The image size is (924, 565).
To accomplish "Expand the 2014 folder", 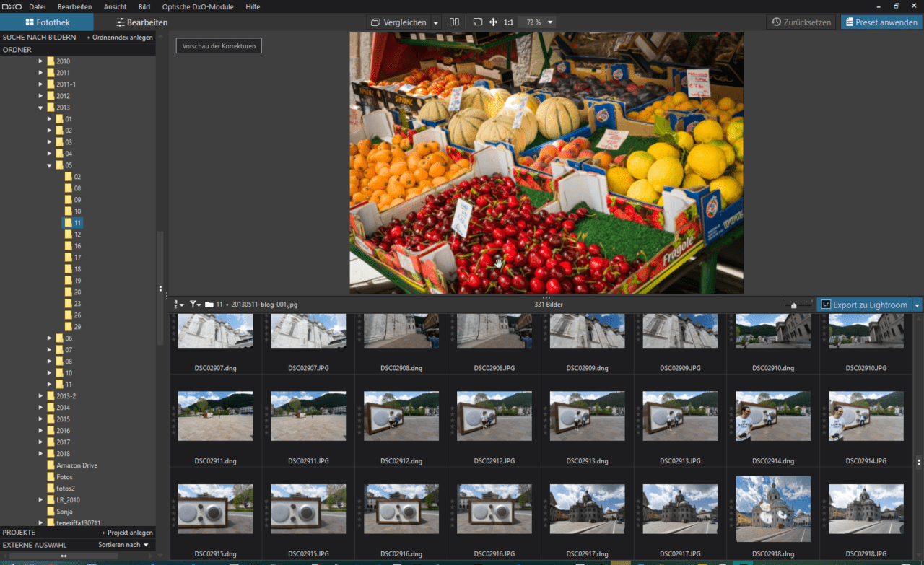I will click(x=41, y=408).
